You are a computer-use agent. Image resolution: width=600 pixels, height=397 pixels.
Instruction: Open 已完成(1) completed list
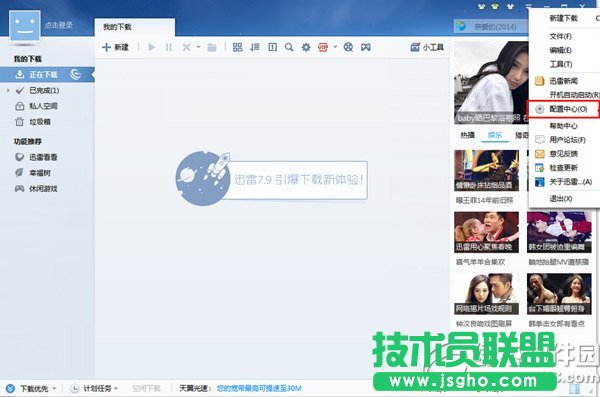(44, 90)
